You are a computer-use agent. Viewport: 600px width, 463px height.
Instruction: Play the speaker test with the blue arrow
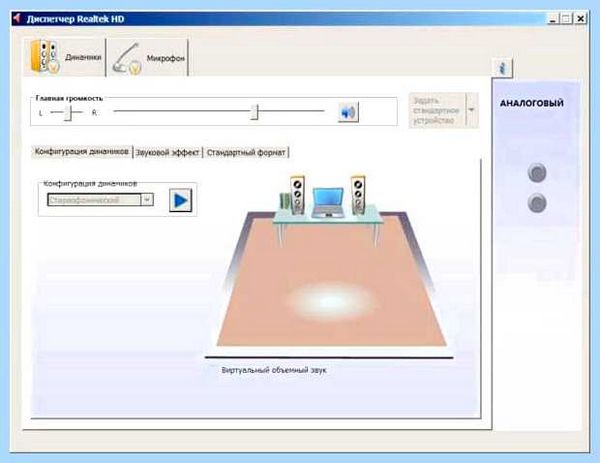180,200
